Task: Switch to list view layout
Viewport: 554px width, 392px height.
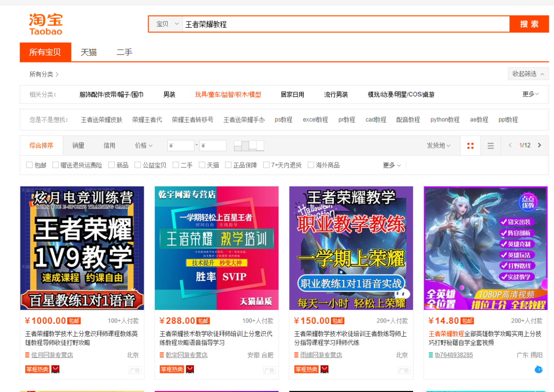Action: click(x=490, y=146)
